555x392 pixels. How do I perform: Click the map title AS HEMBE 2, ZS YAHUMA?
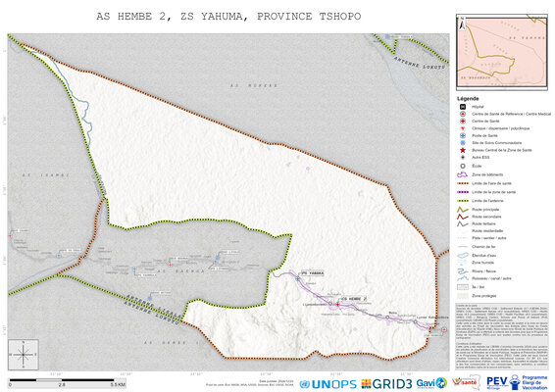tap(228, 17)
